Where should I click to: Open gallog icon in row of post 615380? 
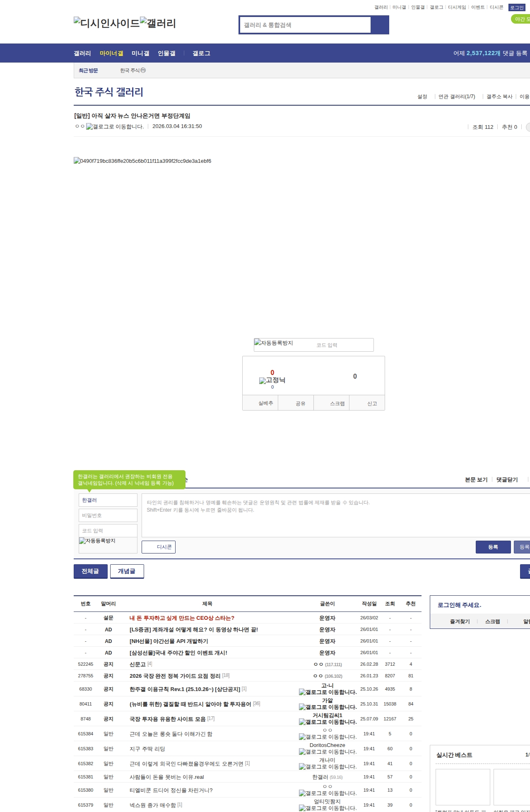pos(328,793)
